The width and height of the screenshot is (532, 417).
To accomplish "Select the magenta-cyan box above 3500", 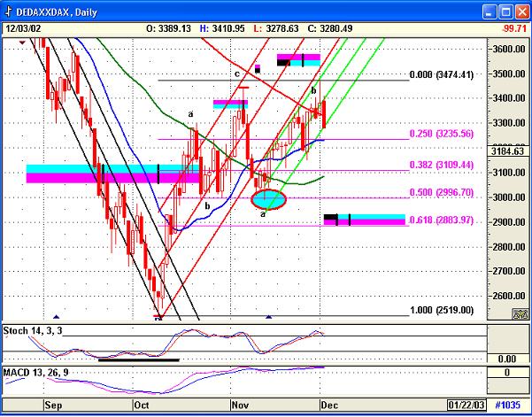I will (x=298, y=59).
